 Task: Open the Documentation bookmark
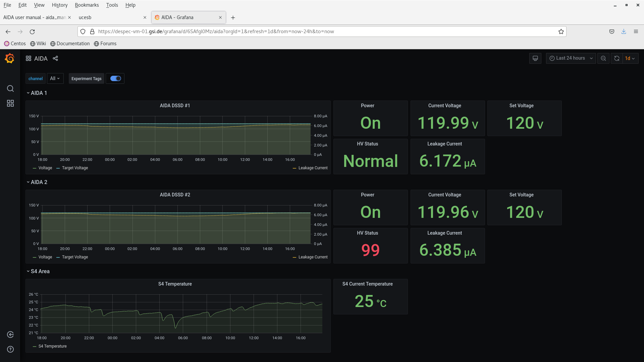(x=70, y=44)
